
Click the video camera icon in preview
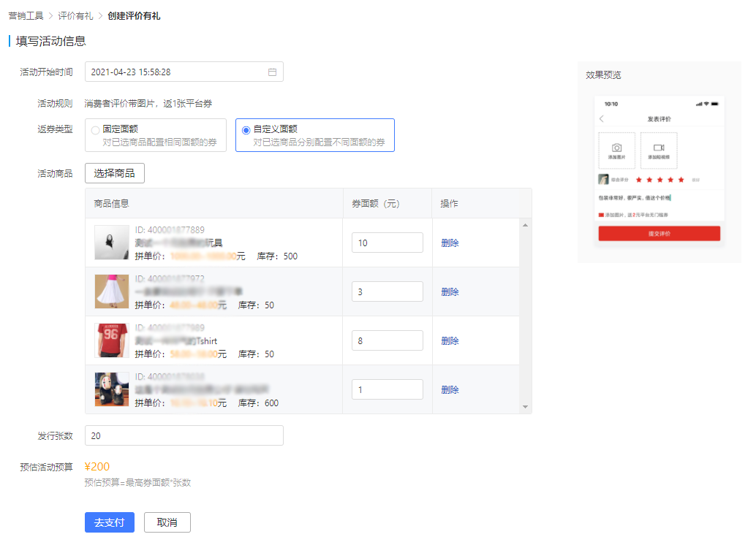[659, 148]
